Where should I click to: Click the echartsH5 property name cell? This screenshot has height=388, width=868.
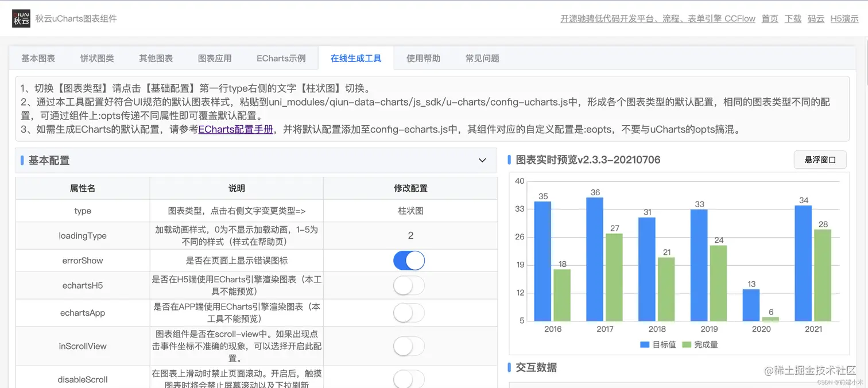pos(83,285)
